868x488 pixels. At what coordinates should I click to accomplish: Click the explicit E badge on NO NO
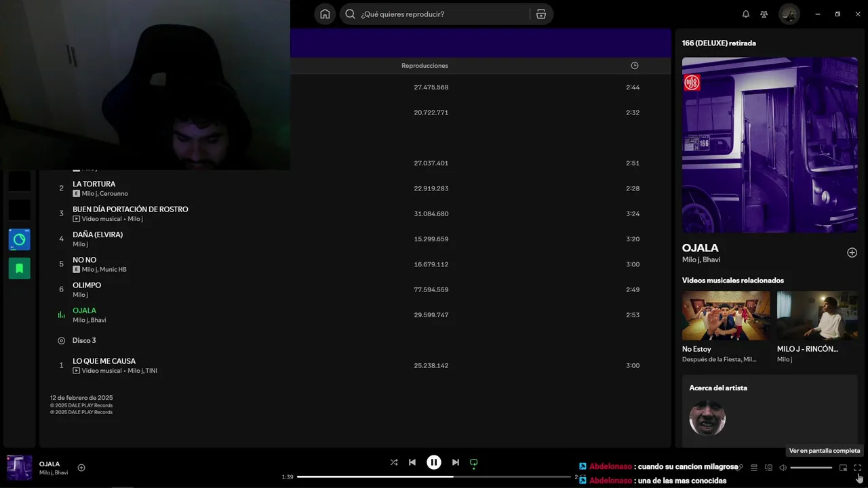point(76,270)
